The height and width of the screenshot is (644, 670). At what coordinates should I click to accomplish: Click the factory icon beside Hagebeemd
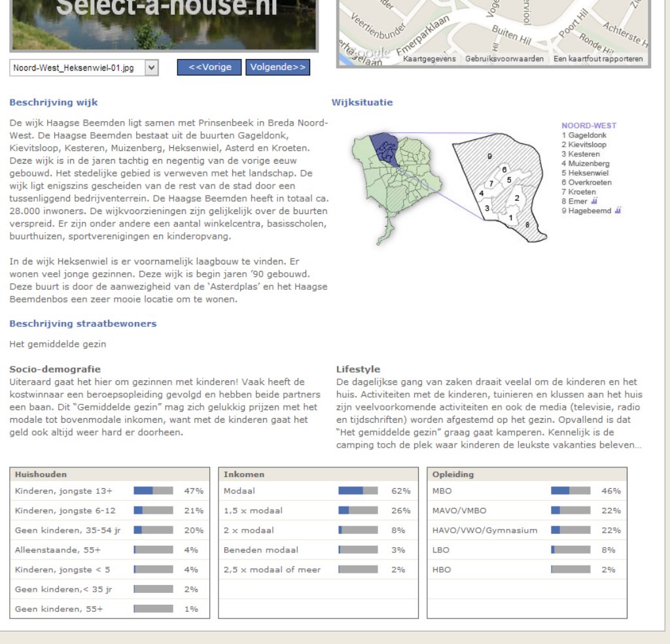point(618,211)
